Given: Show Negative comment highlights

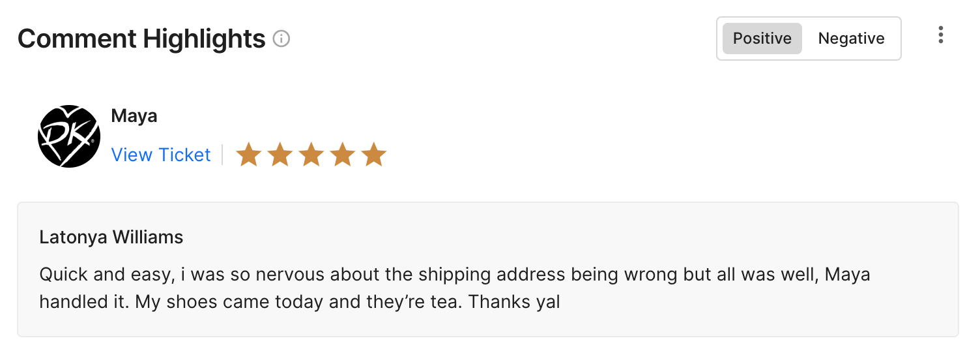Looking at the screenshot, I should click(851, 38).
